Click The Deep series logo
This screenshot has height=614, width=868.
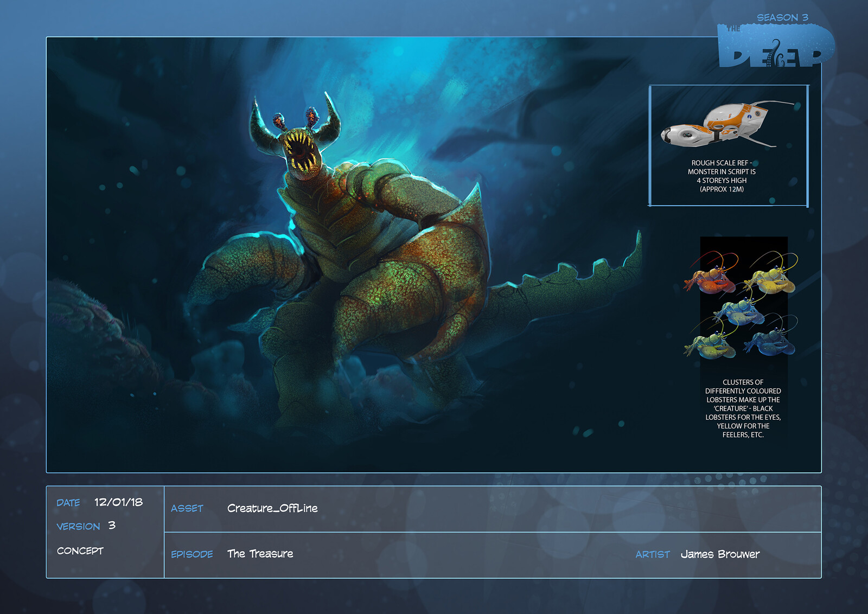pyautogui.click(x=776, y=46)
